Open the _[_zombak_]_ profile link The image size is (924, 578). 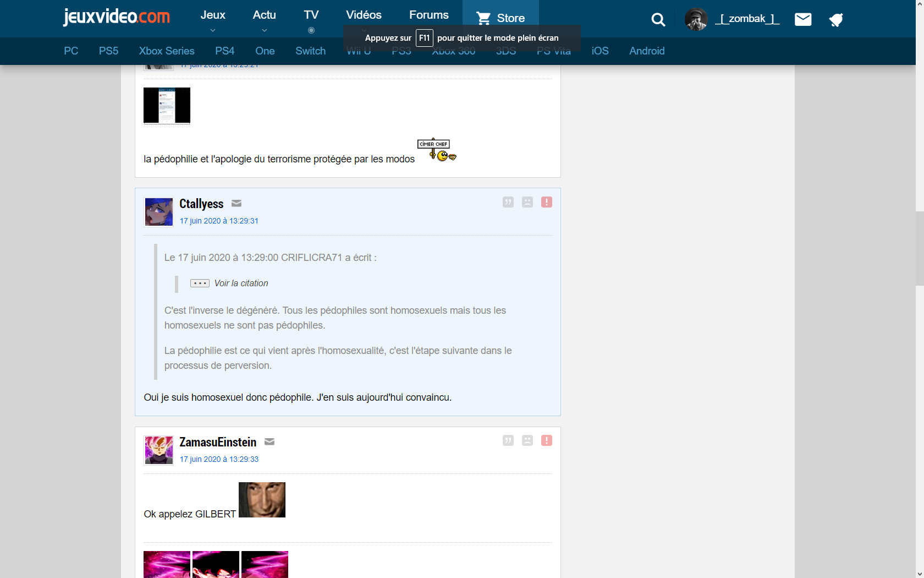click(747, 19)
